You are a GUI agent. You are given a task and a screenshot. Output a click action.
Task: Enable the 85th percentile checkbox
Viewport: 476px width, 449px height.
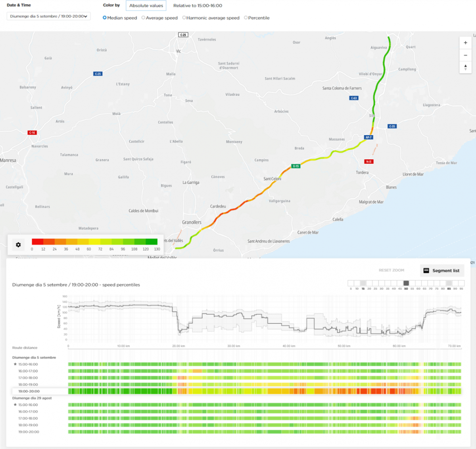449,282
